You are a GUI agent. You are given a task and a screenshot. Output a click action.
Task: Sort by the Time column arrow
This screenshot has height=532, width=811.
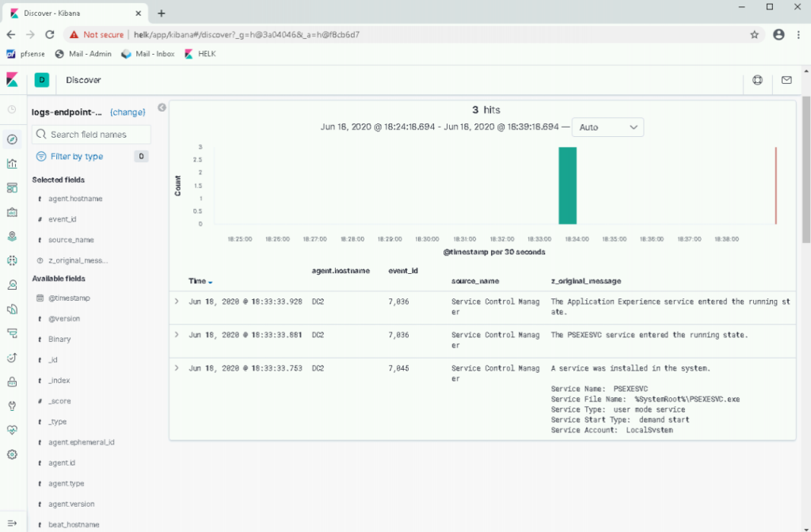pyautogui.click(x=211, y=282)
